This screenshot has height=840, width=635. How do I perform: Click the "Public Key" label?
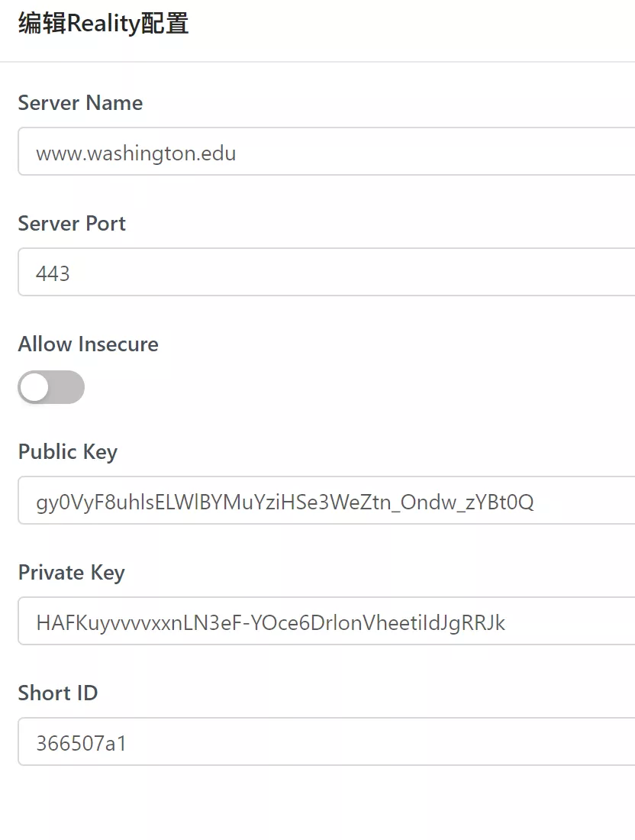67,452
